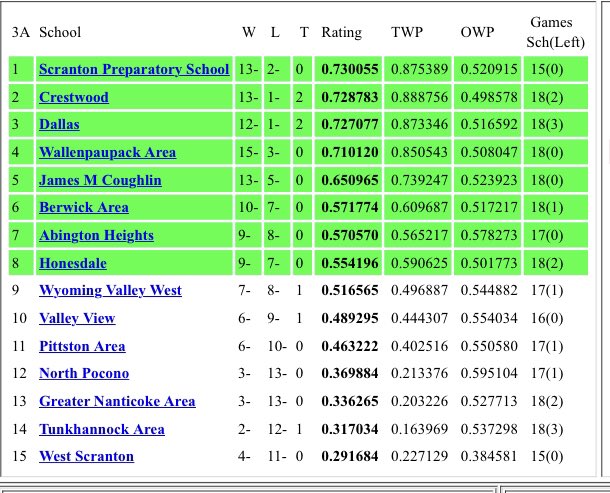The image size is (610, 493).
Task: Open the West Scranton link
Action: click(87, 456)
